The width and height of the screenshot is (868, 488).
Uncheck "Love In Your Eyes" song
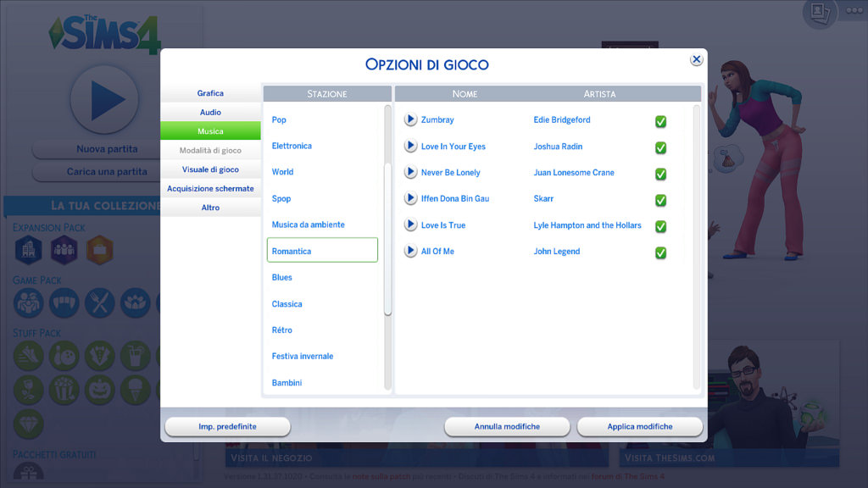click(x=661, y=146)
